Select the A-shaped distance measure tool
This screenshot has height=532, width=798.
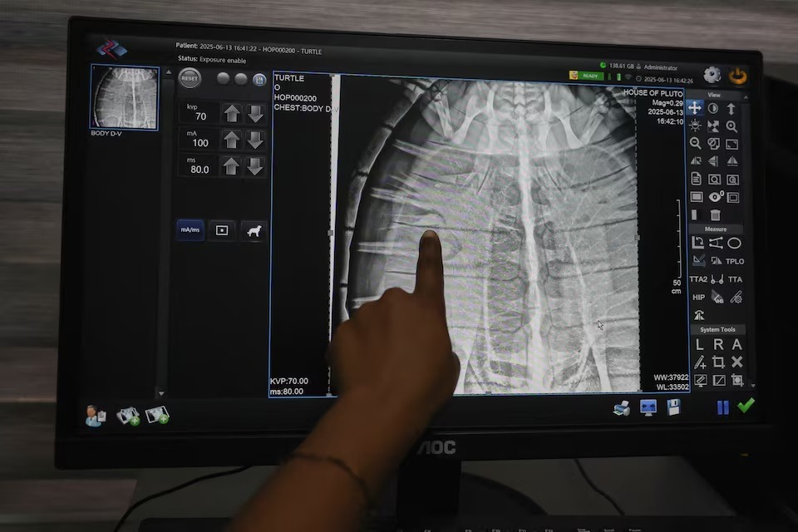click(x=716, y=243)
